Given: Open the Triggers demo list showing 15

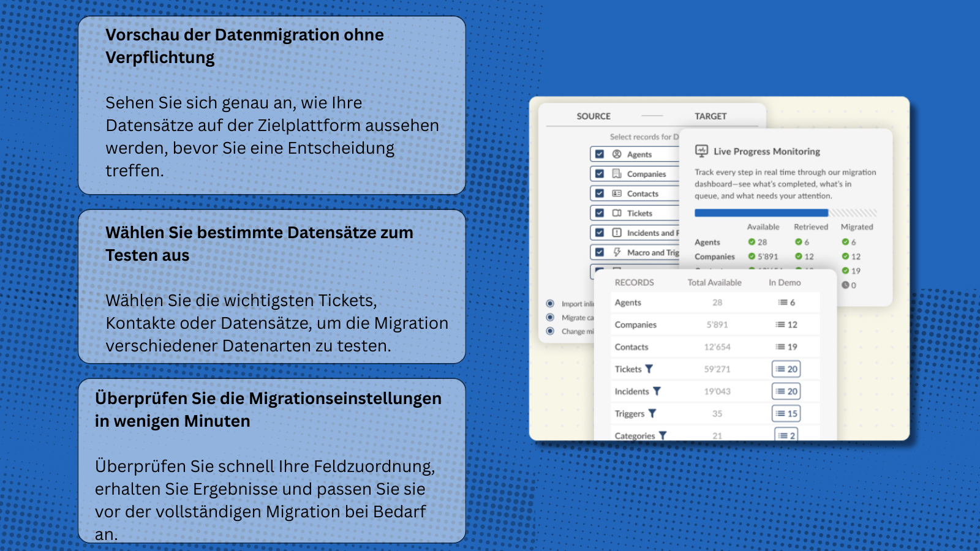Looking at the screenshot, I should click(786, 414).
